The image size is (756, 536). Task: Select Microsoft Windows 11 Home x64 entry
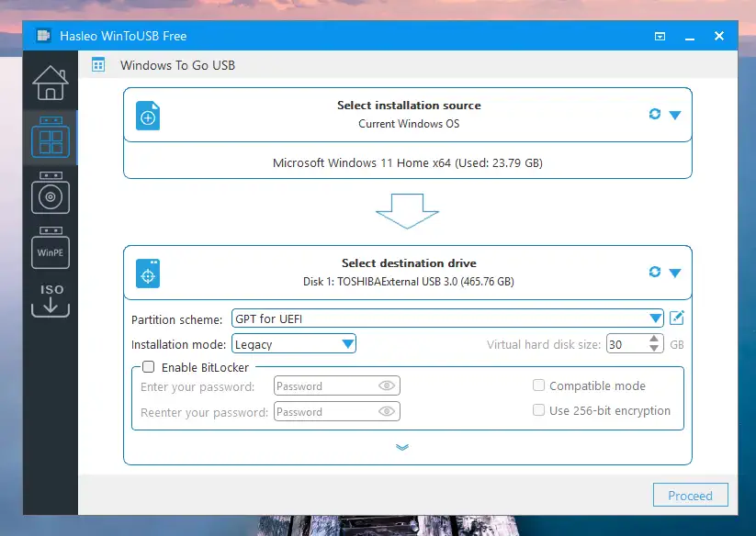click(x=408, y=162)
